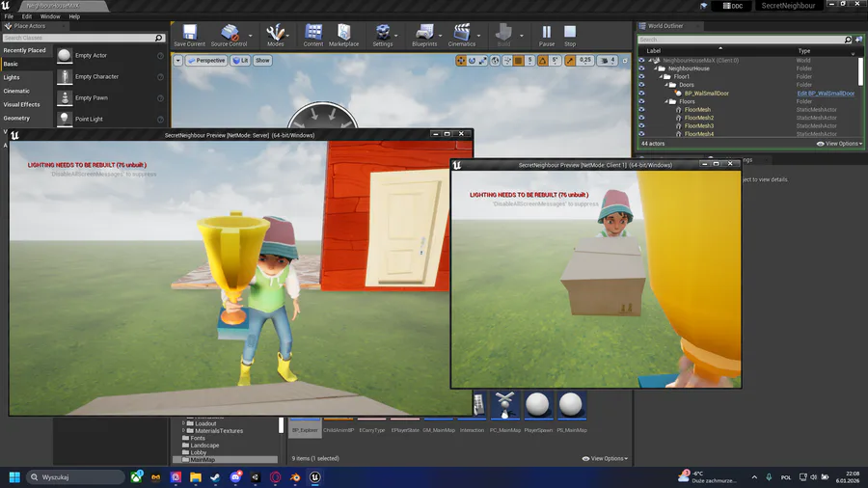868x488 pixels.
Task: Toggle world/local coordinate system globe icon
Action: (x=495, y=61)
